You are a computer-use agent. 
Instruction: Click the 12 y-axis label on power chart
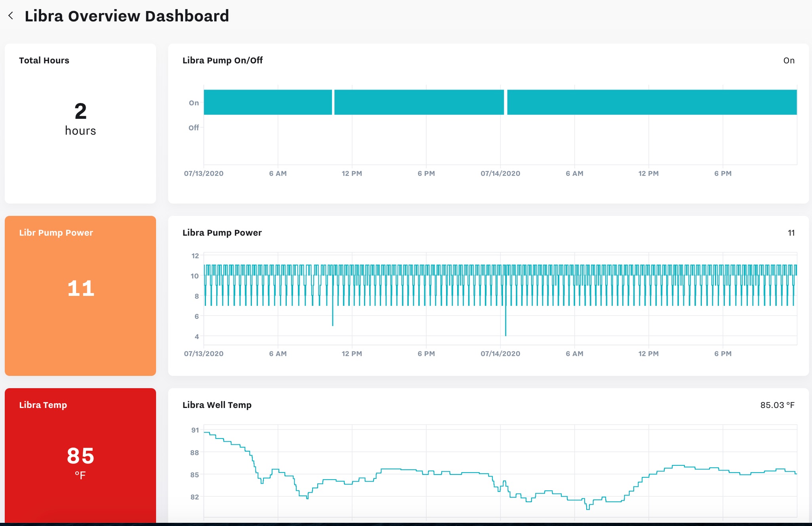pyautogui.click(x=195, y=256)
